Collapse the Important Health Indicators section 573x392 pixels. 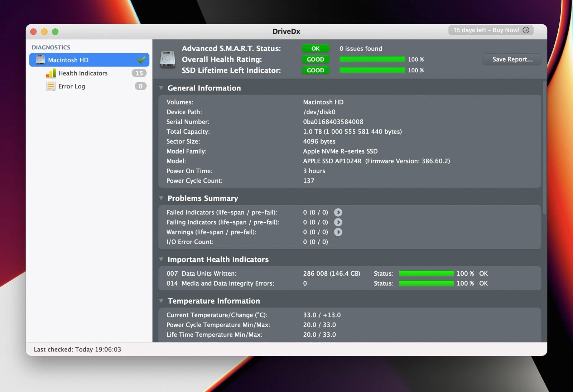pos(161,260)
